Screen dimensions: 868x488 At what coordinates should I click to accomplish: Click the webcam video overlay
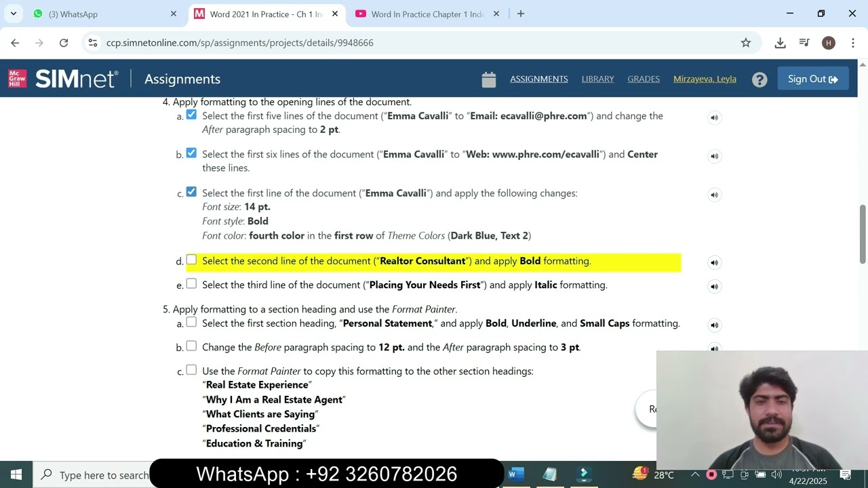[x=762, y=409]
